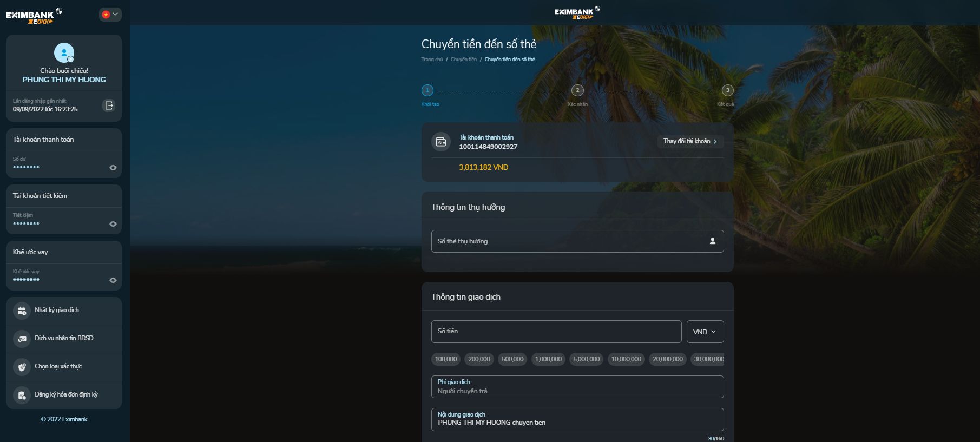This screenshot has height=442, width=980.
Task: Open the language flag dropdown
Action: (110, 15)
